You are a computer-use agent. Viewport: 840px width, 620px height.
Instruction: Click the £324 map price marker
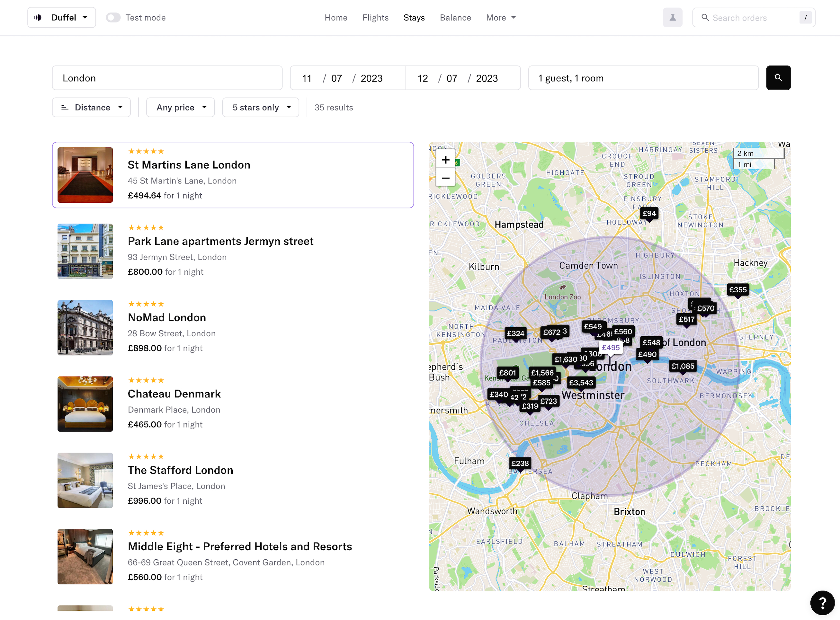[515, 333]
